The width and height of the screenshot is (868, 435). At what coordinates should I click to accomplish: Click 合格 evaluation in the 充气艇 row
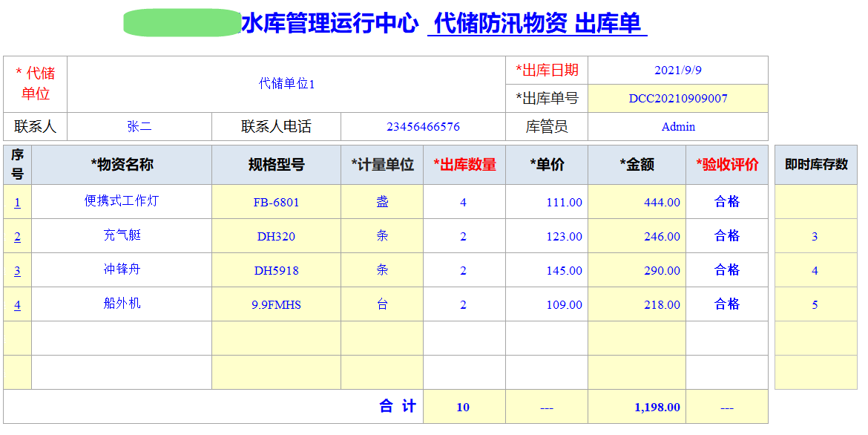[728, 235]
